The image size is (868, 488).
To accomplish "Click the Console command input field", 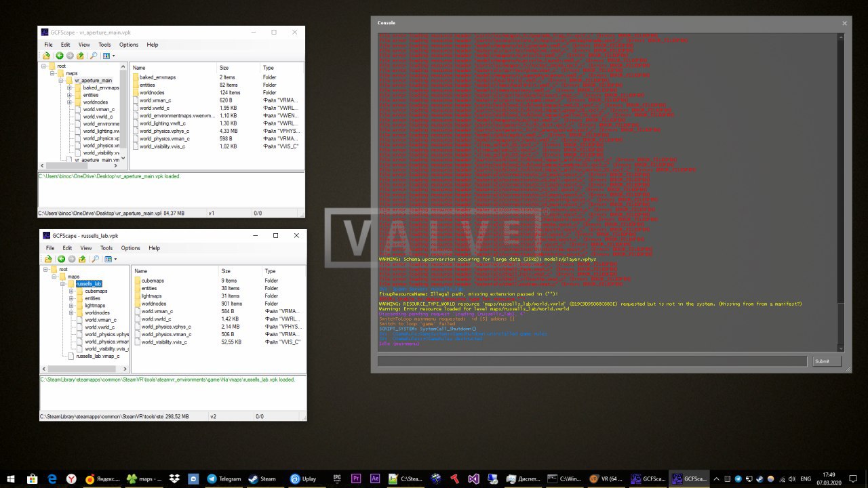I will [x=592, y=361].
